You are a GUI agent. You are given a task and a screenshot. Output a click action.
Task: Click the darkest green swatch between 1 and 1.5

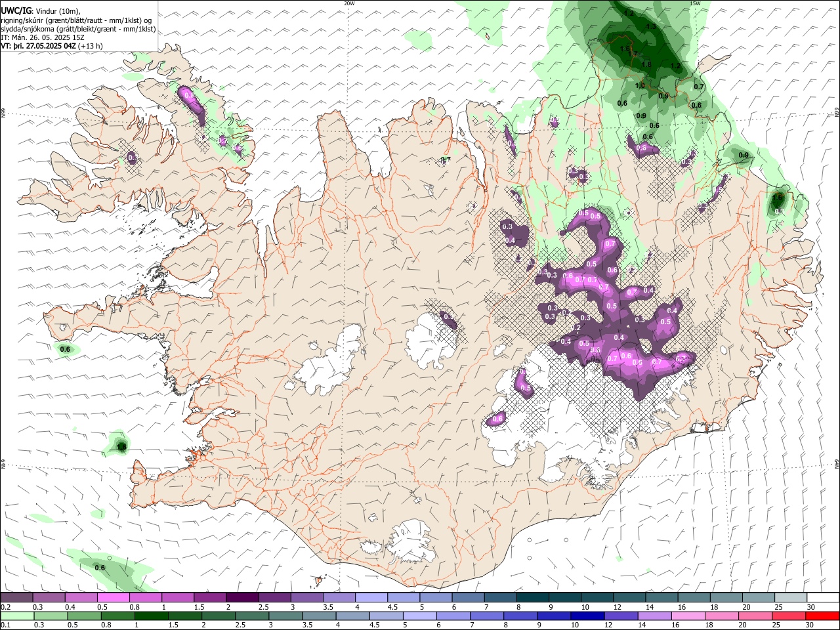pyautogui.click(x=151, y=616)
